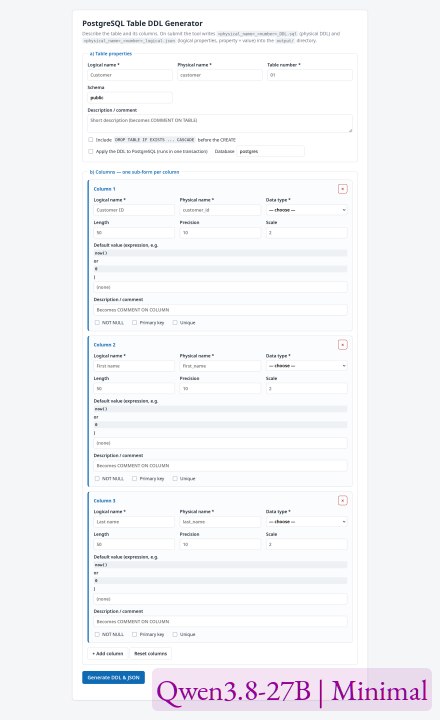
Task: Click Column 3 Logical name field
Action: (x=134, y=522)
